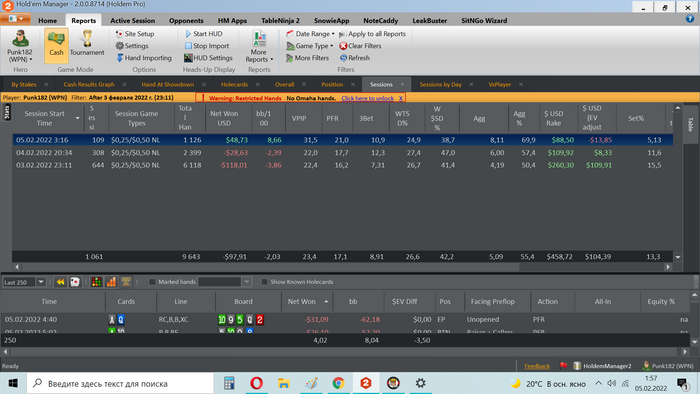Screen dimensions: 700x394
Task: Open the SitNGo Wizard tab
Action: click(484, 21)
